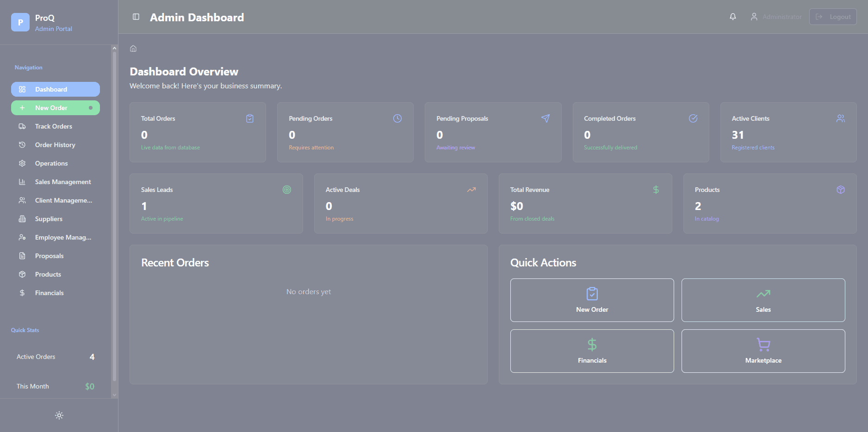Click the Total Orders clipboard icon

click(250, 118)
